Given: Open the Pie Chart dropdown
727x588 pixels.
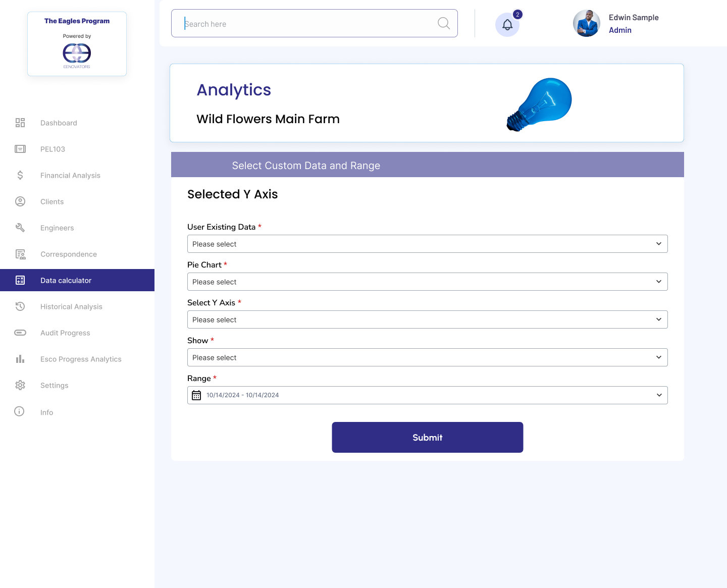Looking at the screenshot, I should [427, 282].
